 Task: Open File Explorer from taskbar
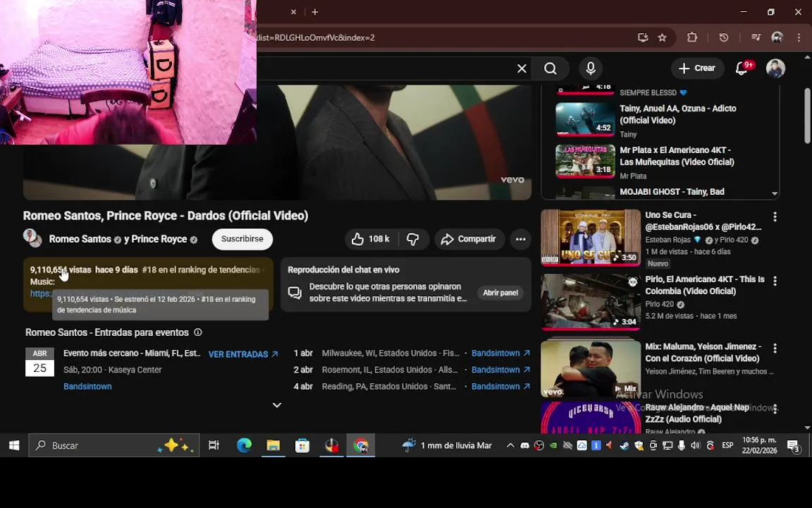click(x=273, y=445)
